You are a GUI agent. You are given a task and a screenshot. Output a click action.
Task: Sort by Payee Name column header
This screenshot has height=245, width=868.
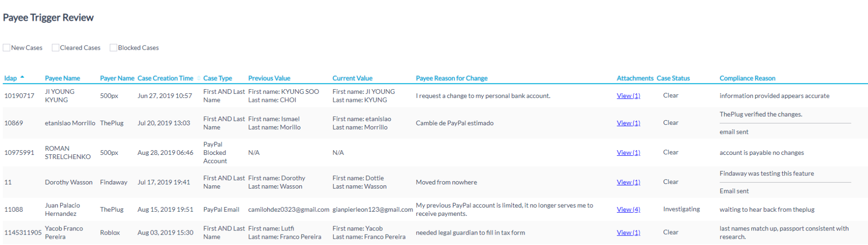pos(62,78)
